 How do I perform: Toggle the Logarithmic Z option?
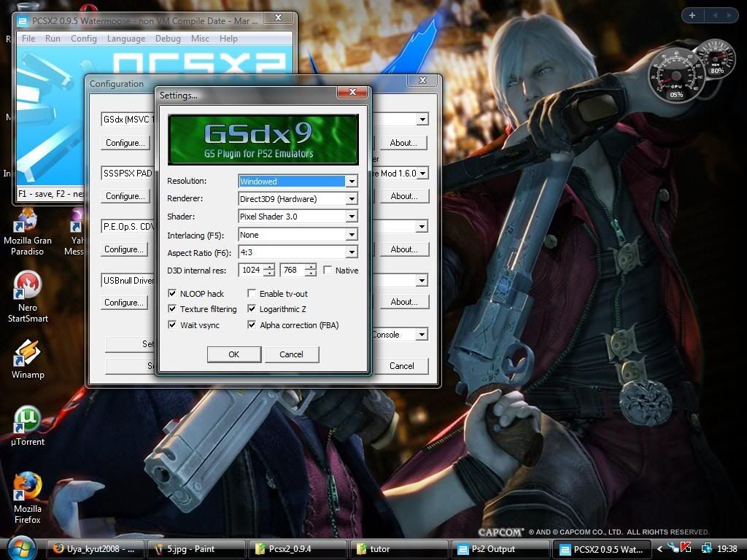[x=252, y=308]
